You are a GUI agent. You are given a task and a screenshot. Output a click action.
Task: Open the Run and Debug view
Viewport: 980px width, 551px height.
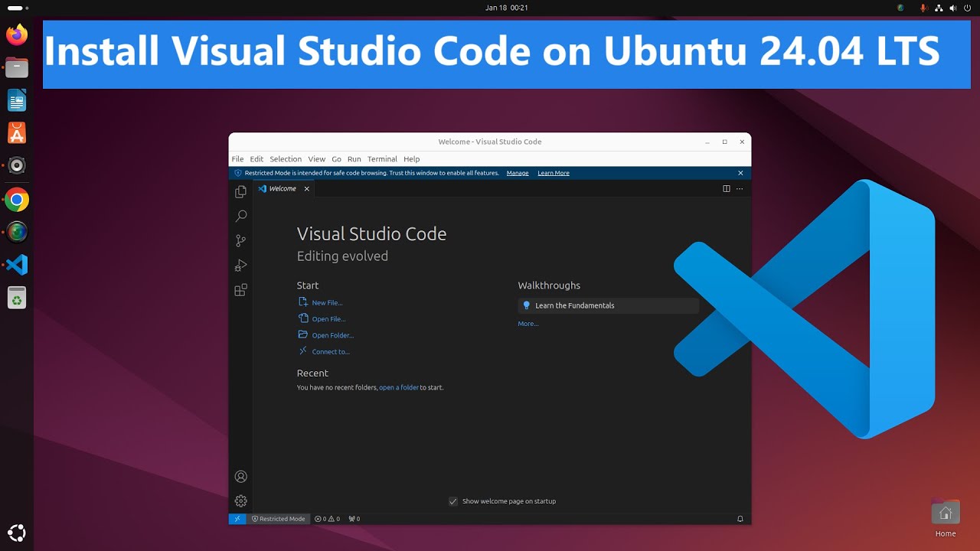tap(240, 266)
